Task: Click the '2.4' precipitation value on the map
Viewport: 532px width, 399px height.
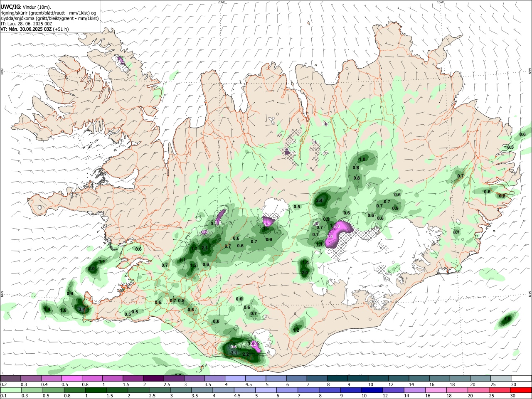Action: (x=319, y=201)
